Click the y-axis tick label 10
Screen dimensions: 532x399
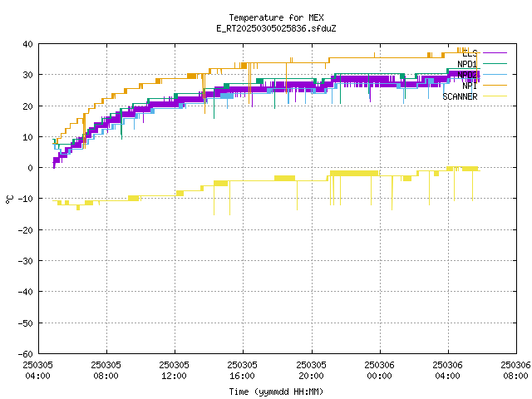coord(27,137)
